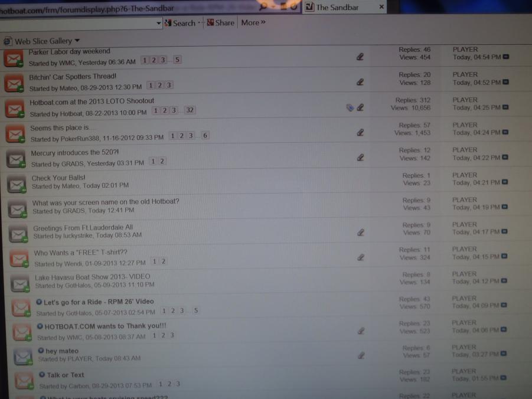Jump to page 5 of Parker Labor day weekend
Image resolution: width=532 pixels, height=399 pixels.
coord(177,60)
